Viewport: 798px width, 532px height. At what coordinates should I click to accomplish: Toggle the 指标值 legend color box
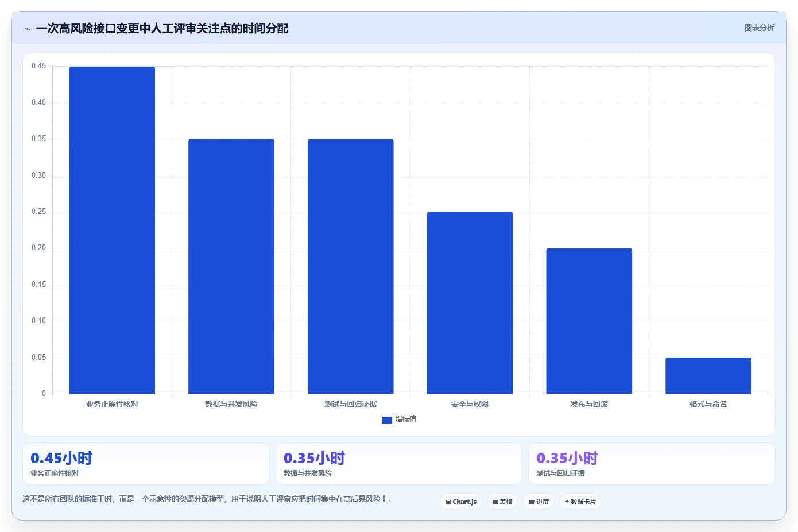pyautogui.click(x=387, y=420)
